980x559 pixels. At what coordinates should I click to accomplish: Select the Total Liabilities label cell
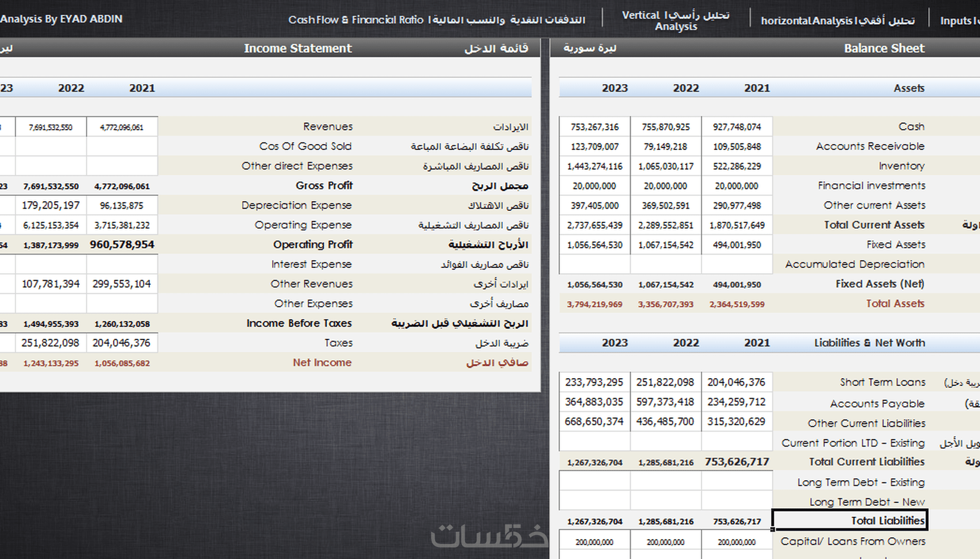[850, 520]
